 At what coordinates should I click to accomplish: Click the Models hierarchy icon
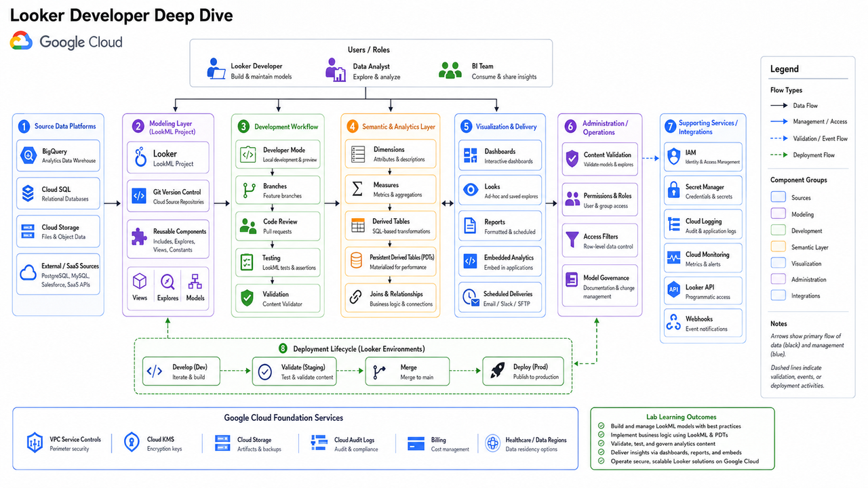coord(195,281)
